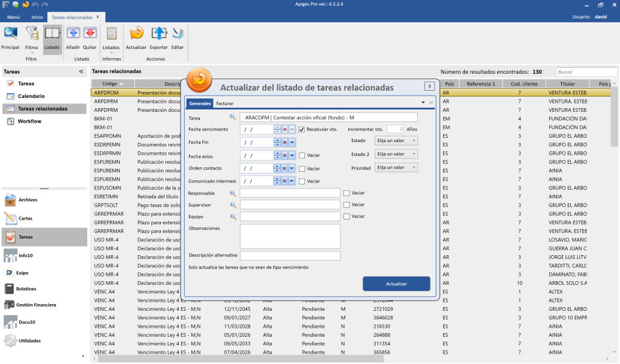620x364 pixels.
Task: Click the Exportar toolbar icon
Action: tap(159, 37)
